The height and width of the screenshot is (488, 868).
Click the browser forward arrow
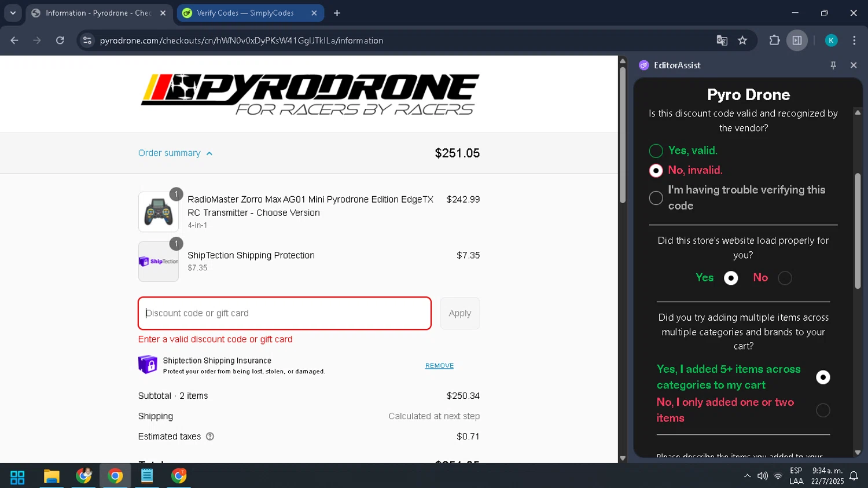37,41
